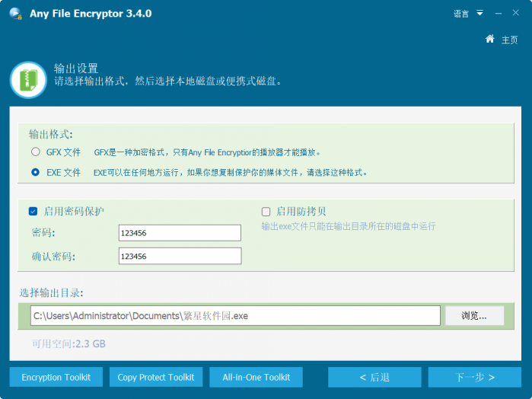Close the Any File Encryptor window
This screenshot has width=532, height=399.
(x=516, y=13)
